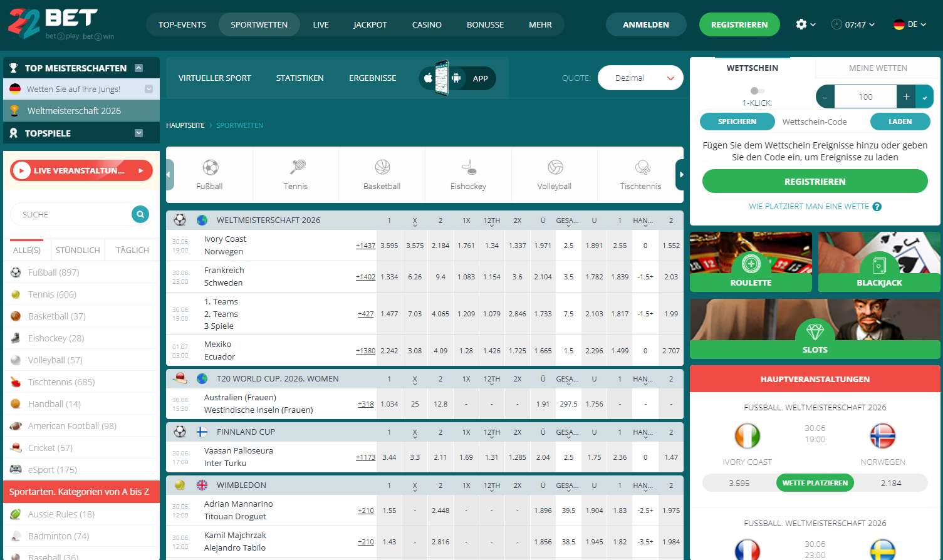Choose the Basketball category icon
943x560 pixels.
point(382,167)
